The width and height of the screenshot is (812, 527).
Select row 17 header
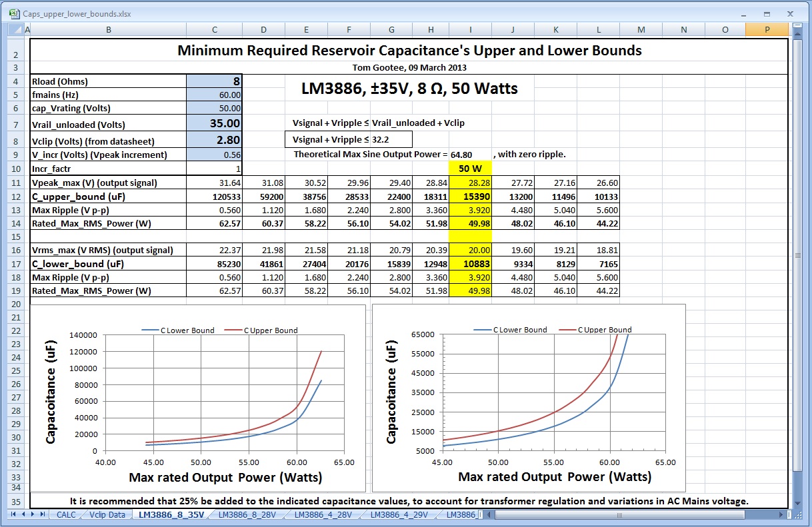click(16, 264)
